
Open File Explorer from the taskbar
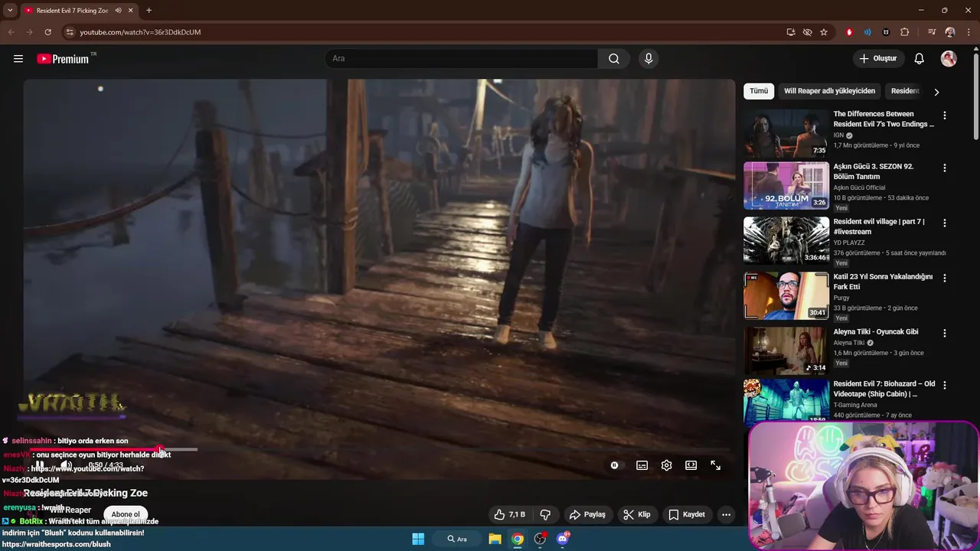click(x=495, y=539)
